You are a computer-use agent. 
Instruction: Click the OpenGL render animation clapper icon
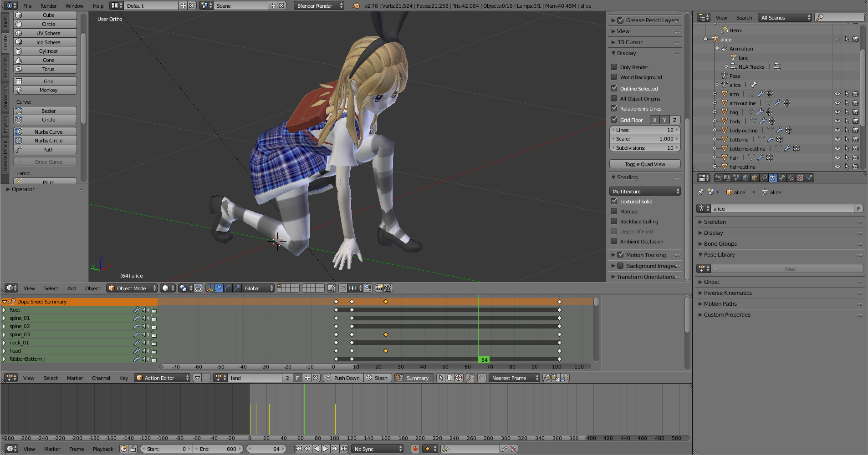pyautogui.click(x=388, y=288)
